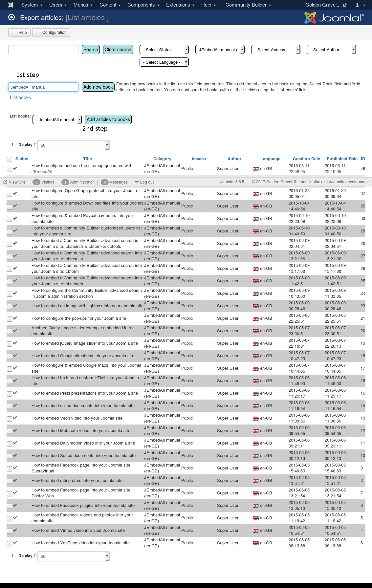The height and width of the screenshot is (588, 372).
Task: Sort the table by Title column
Action: point(87,159)
